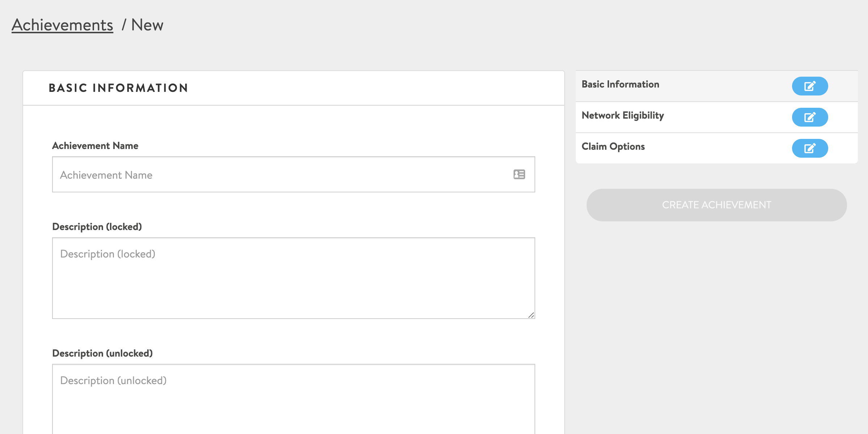Click contact card autofill icon in name field
The height and width of the screenshot is (434, 868).
point(519,174)
